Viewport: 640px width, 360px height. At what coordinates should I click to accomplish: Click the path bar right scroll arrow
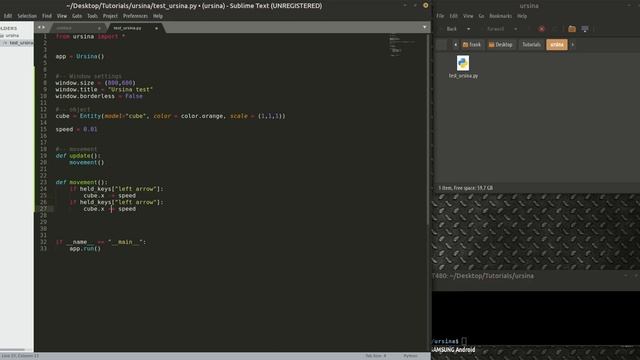pos(573,44)
